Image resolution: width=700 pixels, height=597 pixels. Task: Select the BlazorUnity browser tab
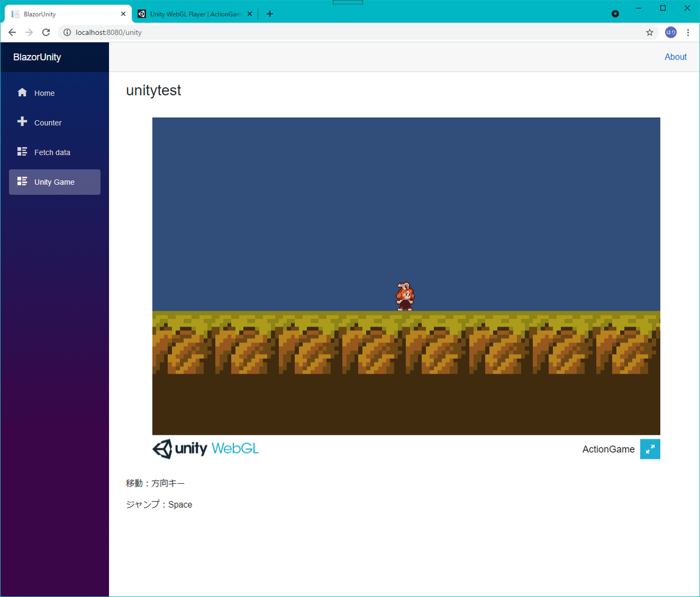pyautogui.click(x=64, y=13)
